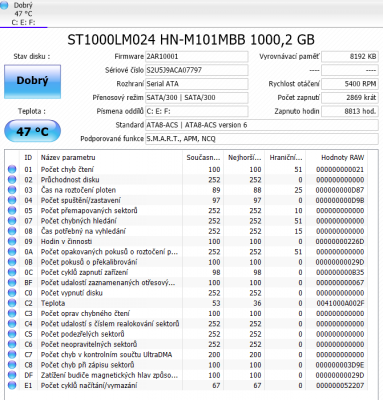The height and width of the screenshot is (400, 383).
Task: Click the status orb for attribute C5
Action: (x=12, y=334)
